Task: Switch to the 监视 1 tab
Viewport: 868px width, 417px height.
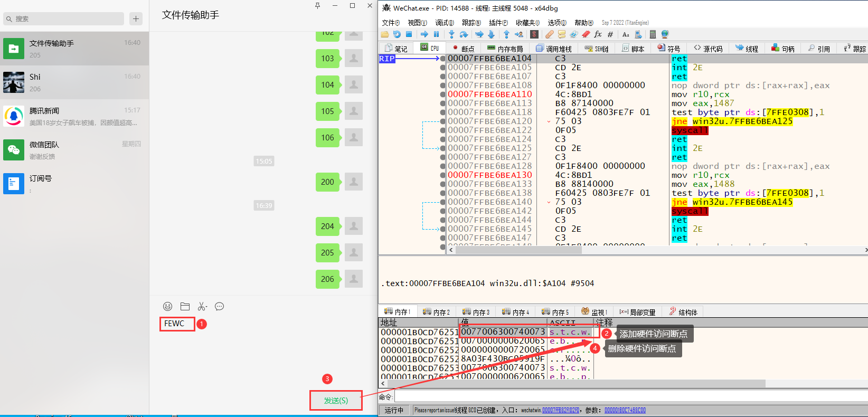Action: pos(595,312)
